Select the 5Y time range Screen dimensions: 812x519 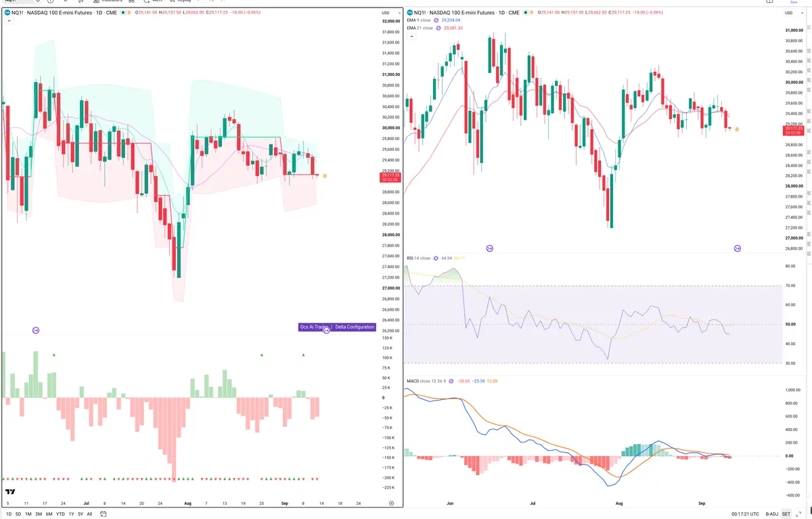81,514
